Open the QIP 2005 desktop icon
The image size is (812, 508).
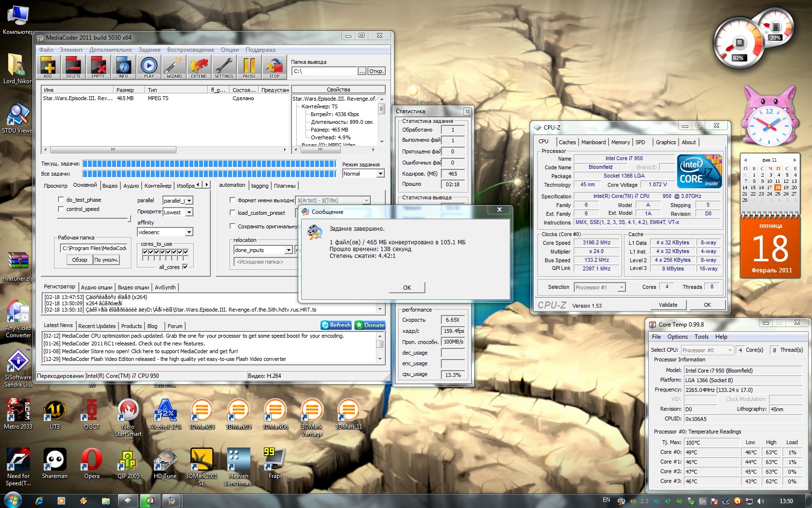coord(128,463)
